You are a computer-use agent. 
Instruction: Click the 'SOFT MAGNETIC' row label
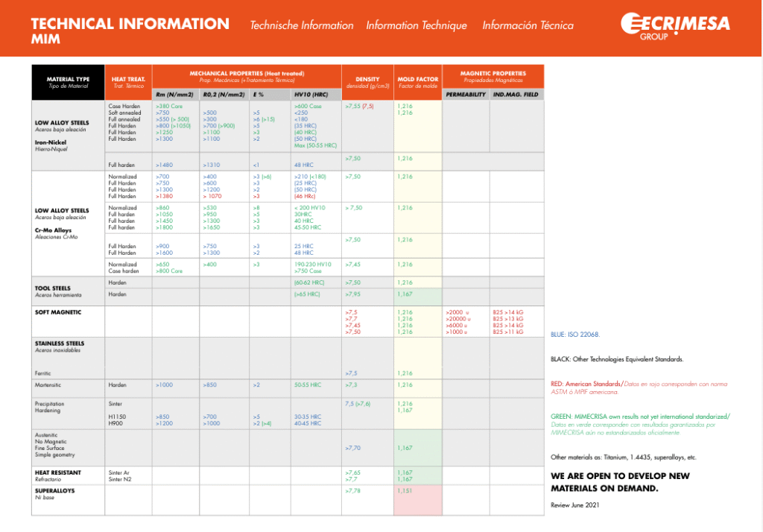(58, 312)
